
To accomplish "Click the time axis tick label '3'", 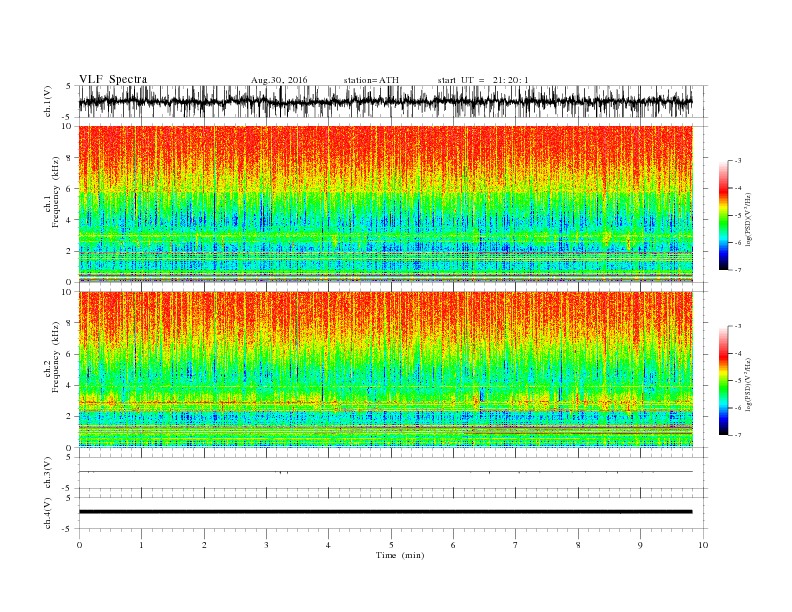I will point(266,545).
